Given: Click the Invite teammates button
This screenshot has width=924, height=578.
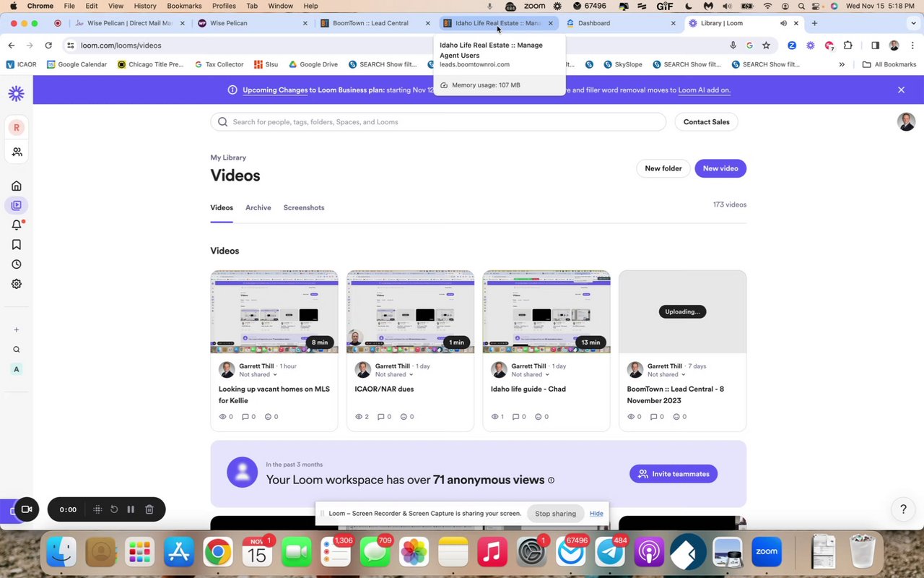Looking at the screenshot, I should point(674,474).
